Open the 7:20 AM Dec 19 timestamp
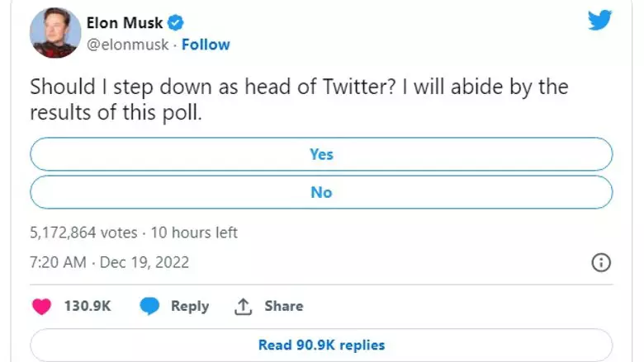The height and width of the screenshot is (362, 644). click(x=109, y=262)
